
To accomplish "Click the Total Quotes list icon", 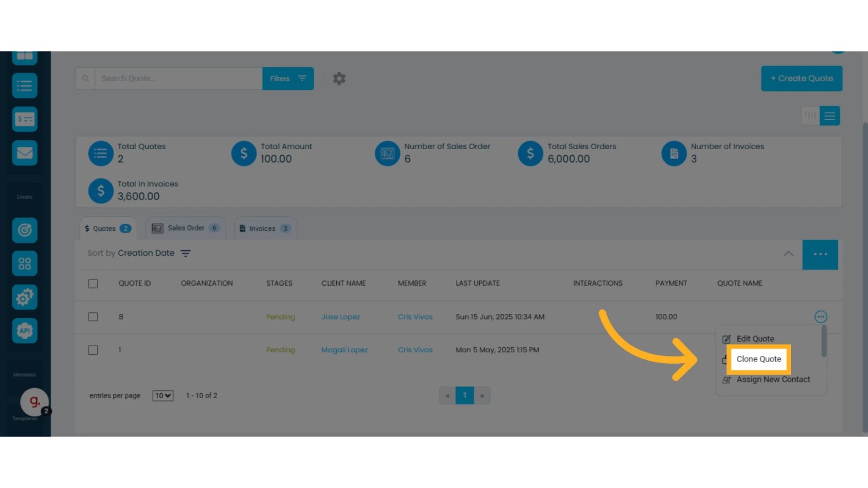I will 101,153.
